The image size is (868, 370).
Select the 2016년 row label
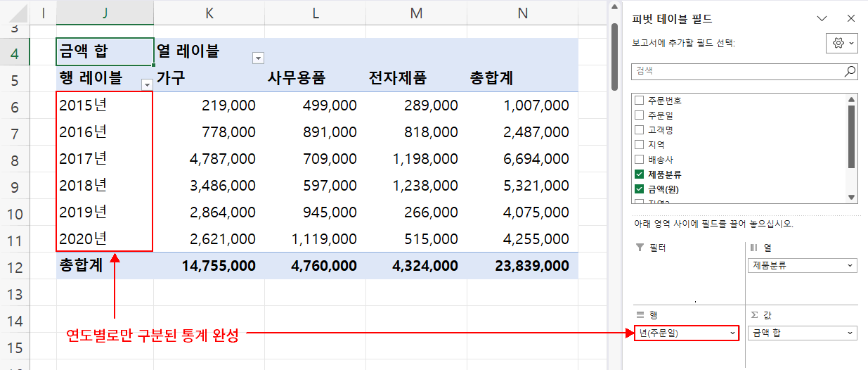pos(105,132)
